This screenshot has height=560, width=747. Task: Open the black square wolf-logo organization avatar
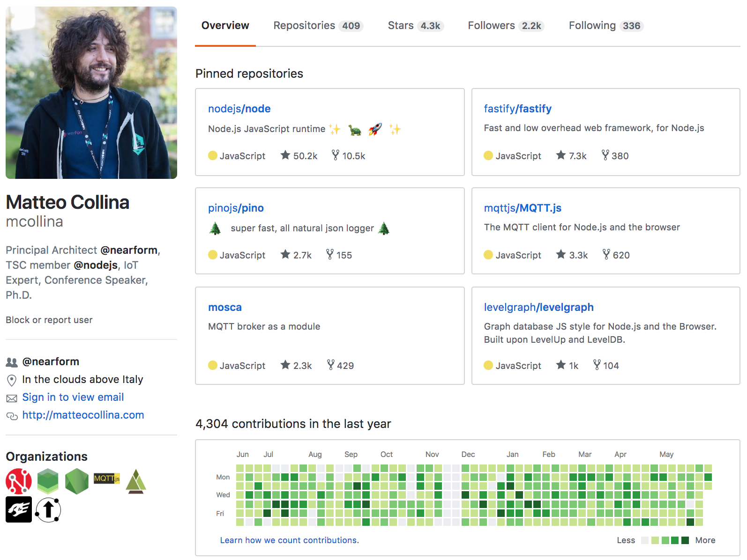[19, 509]
